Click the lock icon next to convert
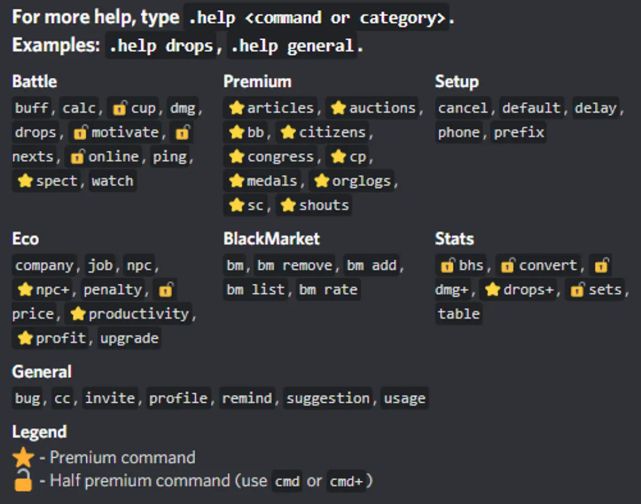The height and width of the screenshot is (504, 641). point(508,266)
